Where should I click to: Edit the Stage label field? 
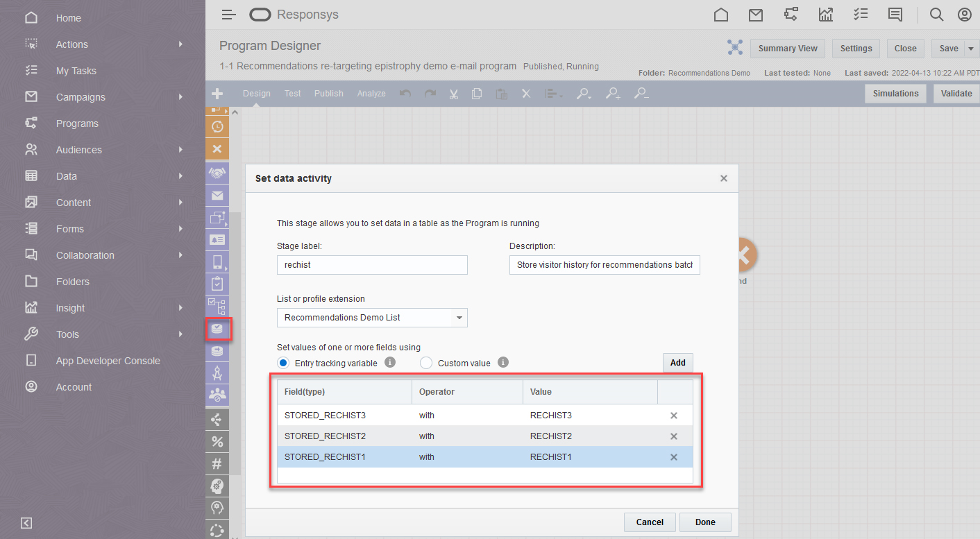pyautogui.click(x=372, y=265)
